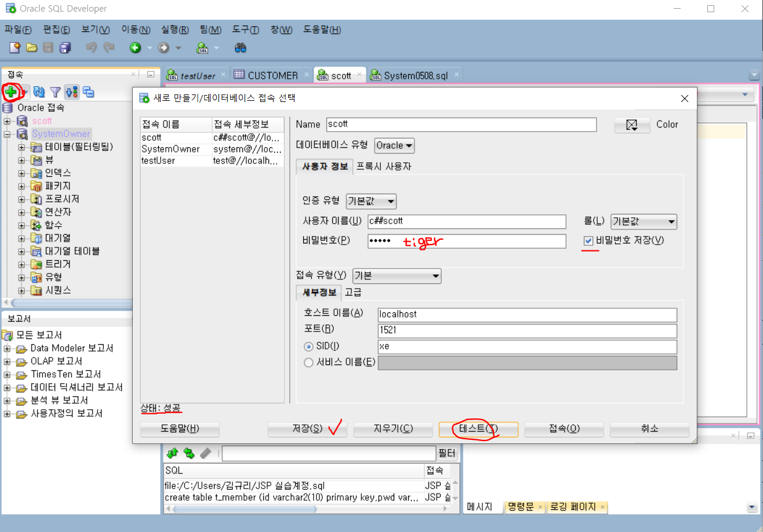Image resolution: width=763 pixels, height=532 pixels.
Task: Click the Open folder toolbar icon
Action: [32, 48]
